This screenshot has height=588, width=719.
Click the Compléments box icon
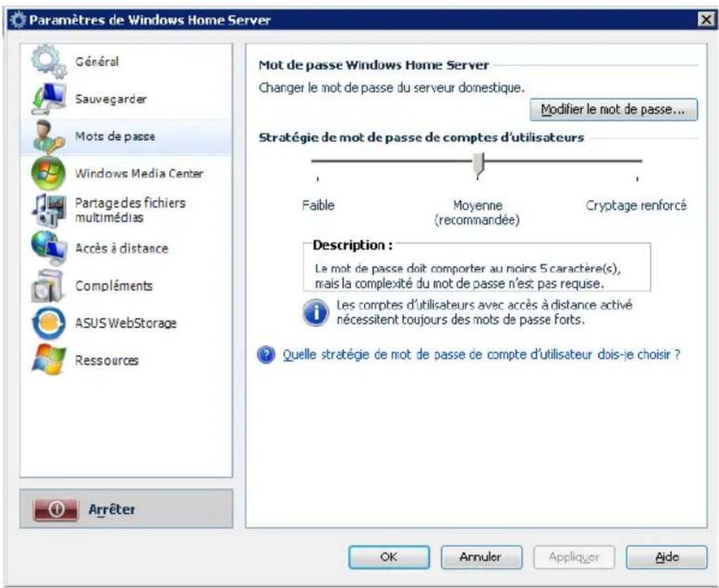47,286
